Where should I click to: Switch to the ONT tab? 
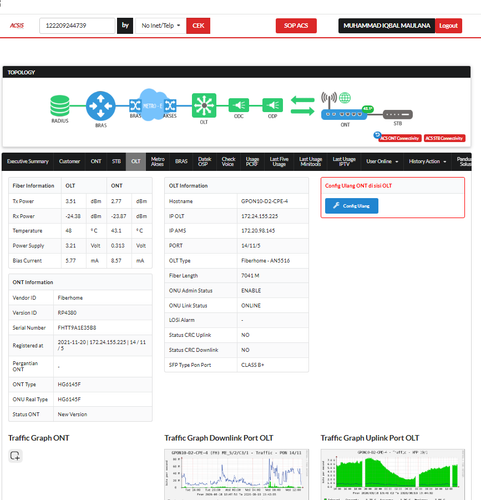(x=96, y=161)
